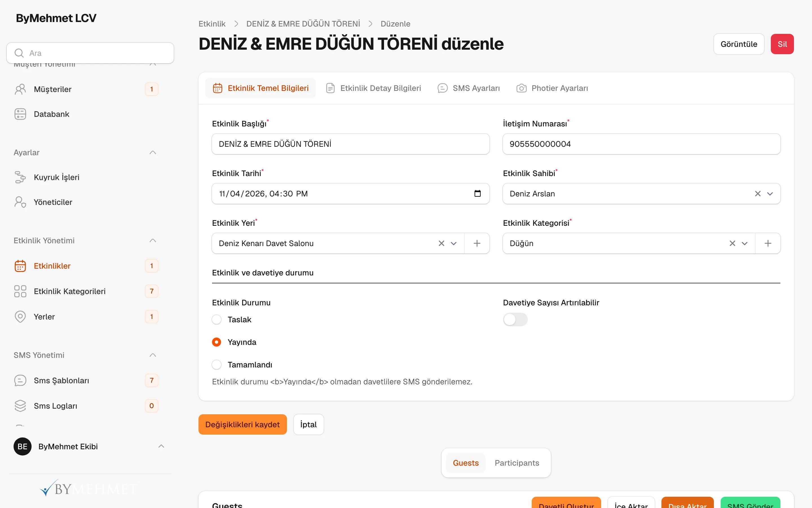Open Etkinlikler calendar icon item
Viewport: 812px width, 508px height.
point(85,266)
